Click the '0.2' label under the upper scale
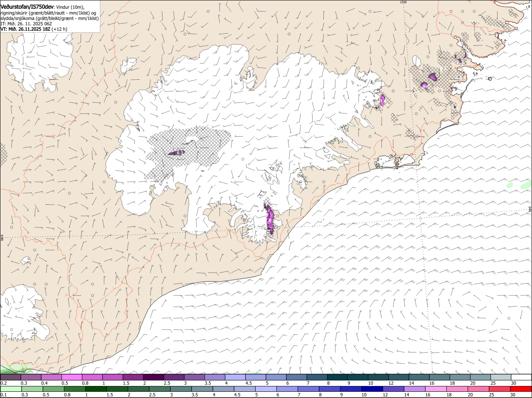532x398 pixels. click(3, 383)
